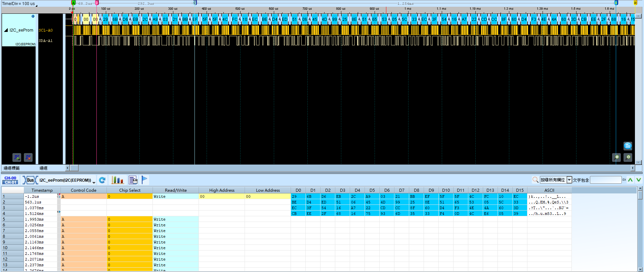Click the ASCII column header
The height and width of the screenshot is (272, 644).
(549, 190)
